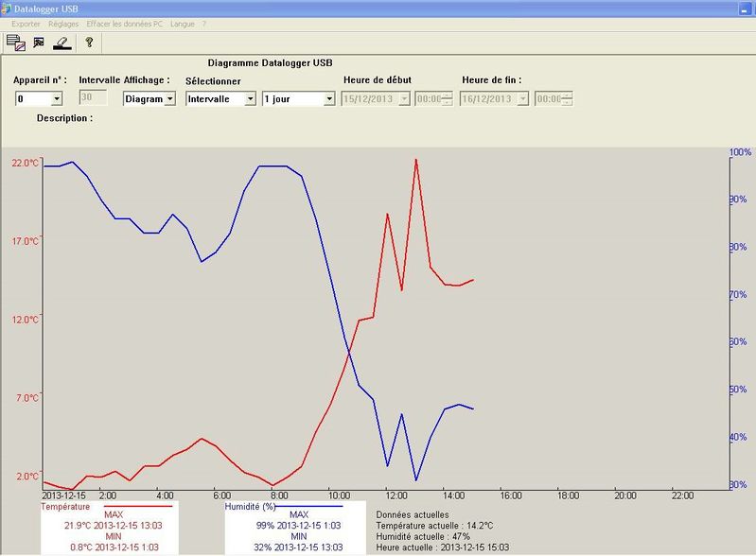Open the Effacer les données PC menu
This screenshot has height=556, width=756.
point(124,24)
